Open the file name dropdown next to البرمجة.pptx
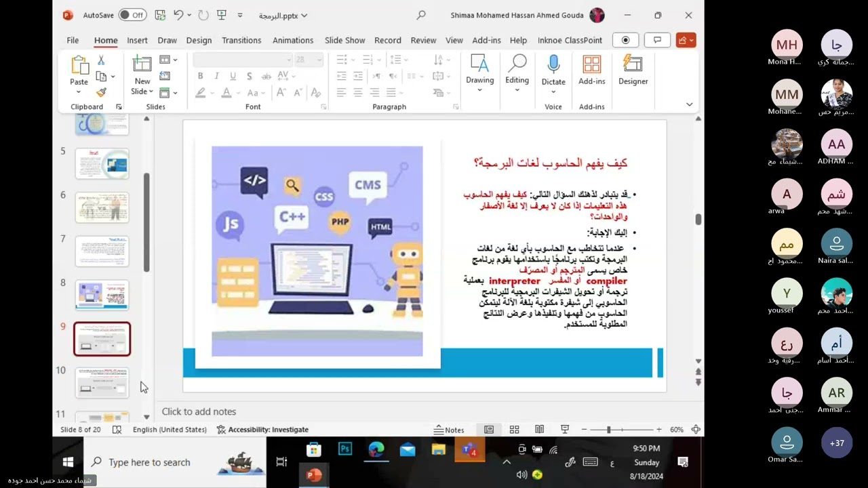Screen dimensions: 868x488 (304, 16)
